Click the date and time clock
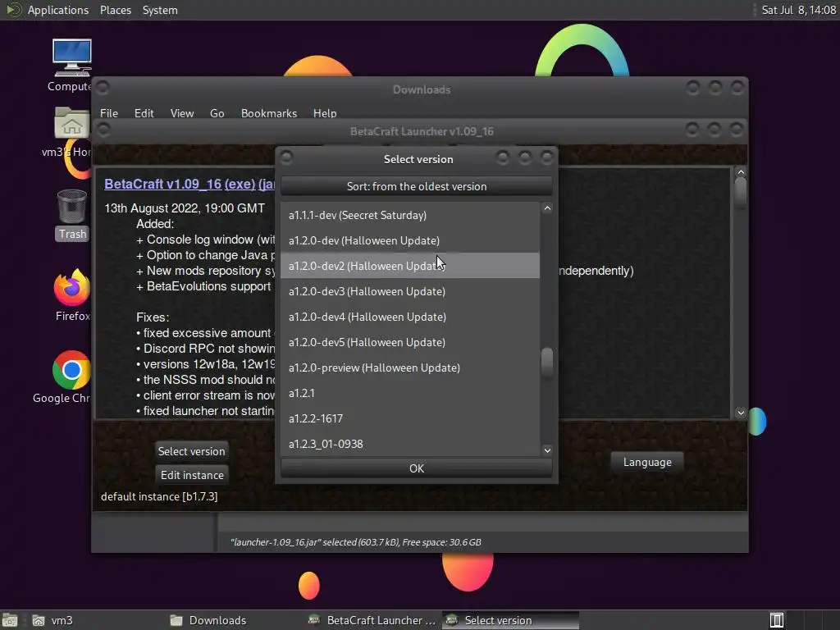The height and width of the screenshot is (630, 840). (x=798, y=10)
